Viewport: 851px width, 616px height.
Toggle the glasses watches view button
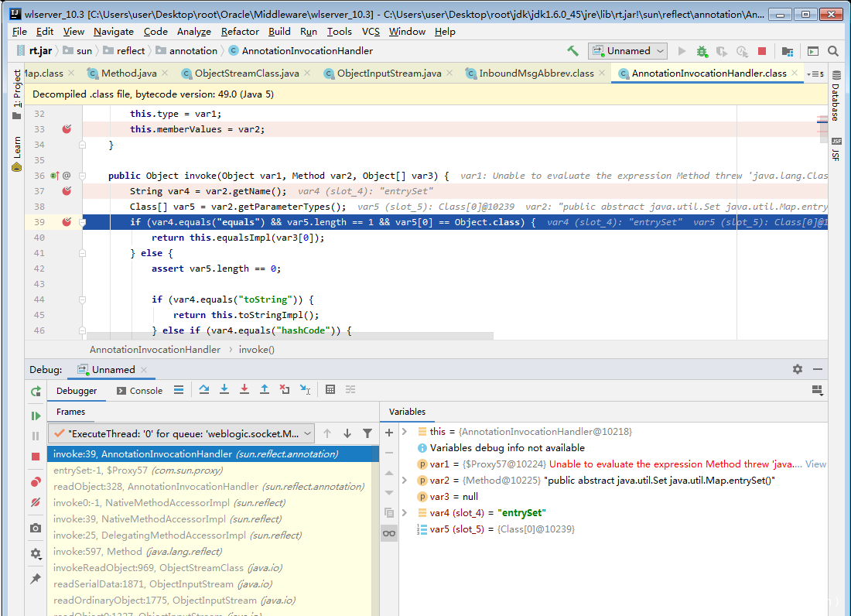click(x=389, y=532)
